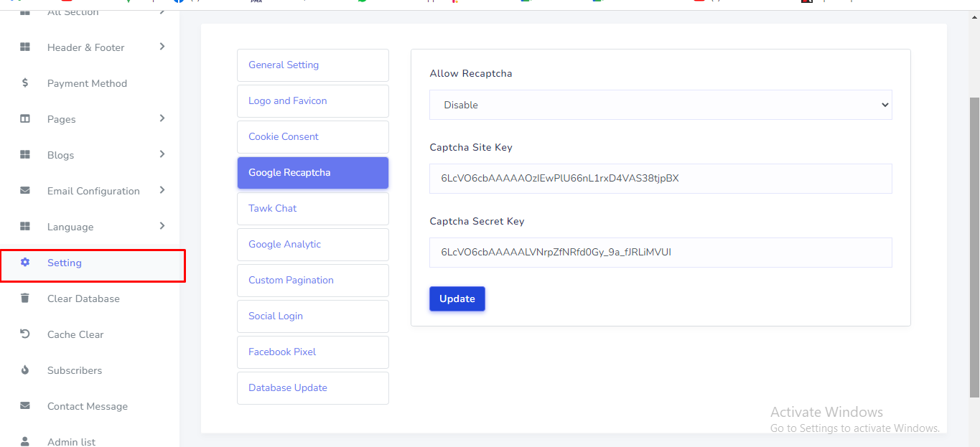This screenshot has height=447, width=980.
Task: Click the envelope icon for Email Configuration
Action: point(25,191)
